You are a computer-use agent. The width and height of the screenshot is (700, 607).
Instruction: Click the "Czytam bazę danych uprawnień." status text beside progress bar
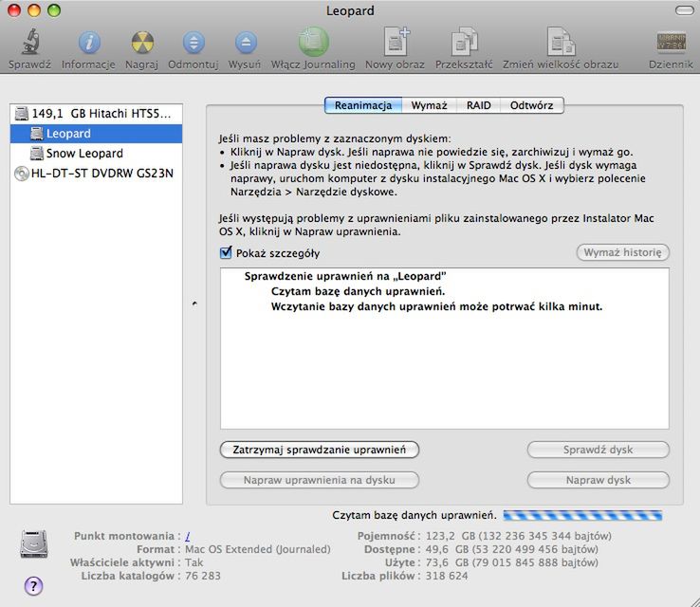click(x=414, y=516)
